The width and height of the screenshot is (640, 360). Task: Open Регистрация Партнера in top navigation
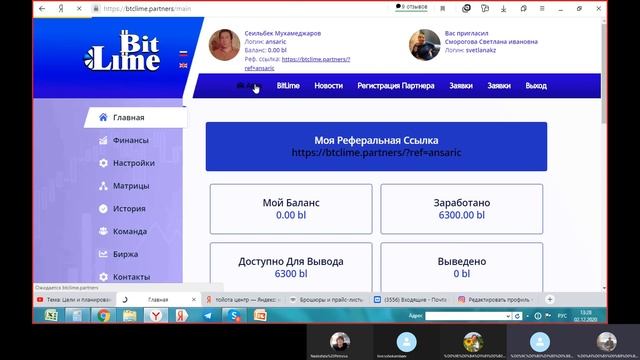pyautogui.click(x=396, y=86)
